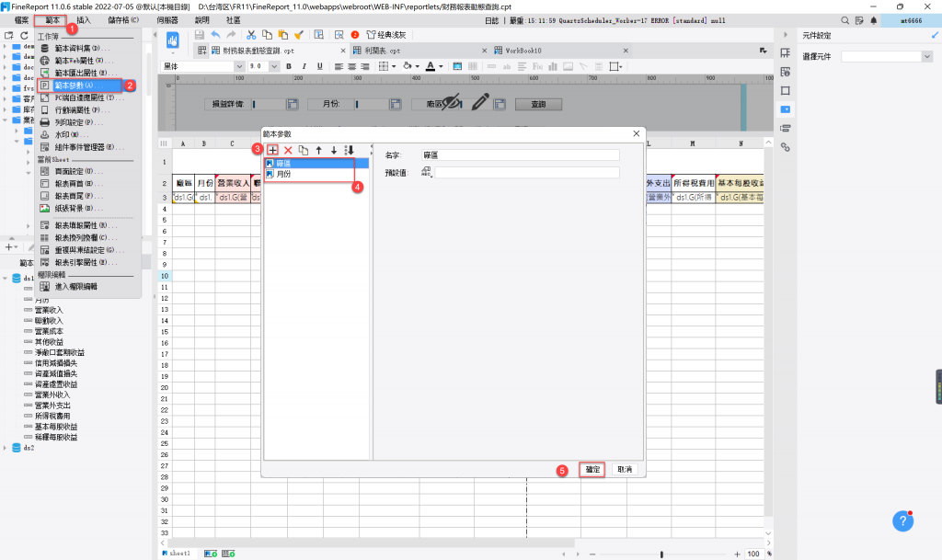Open the 選擇元件 combo box
942x560 pixels.
886,56
